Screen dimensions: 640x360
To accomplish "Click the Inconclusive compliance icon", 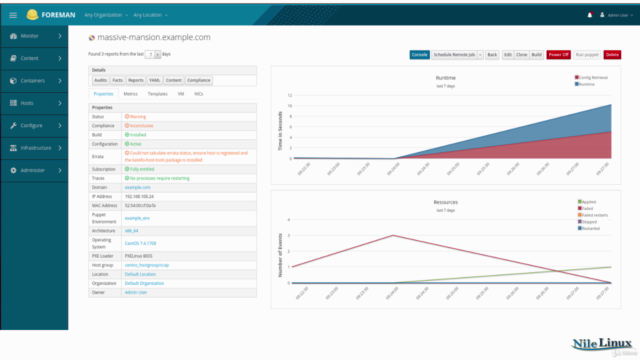I will click(x=127, y=126).
